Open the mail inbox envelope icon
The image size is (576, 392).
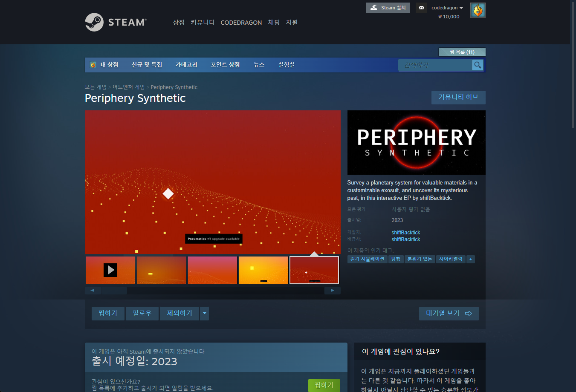coord(421,8)
